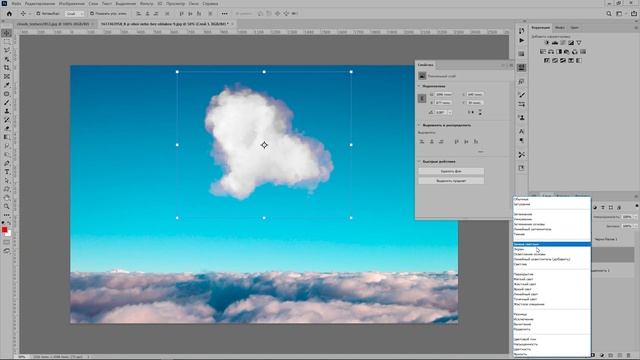Open the Brush settings panel icon
640x360 pixels.
click(522, 94)
